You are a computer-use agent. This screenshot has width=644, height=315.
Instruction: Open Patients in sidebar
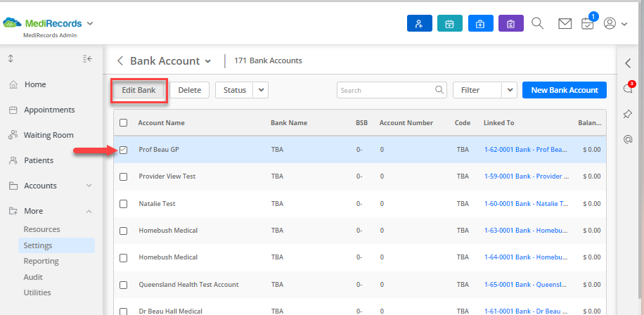click(x=39, y=160)
